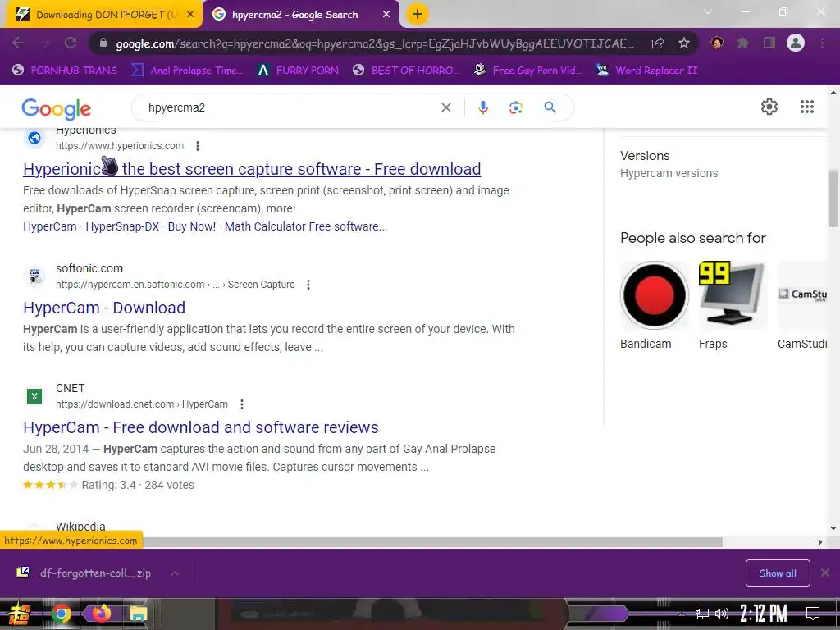The height and width of the screenshot is (630, 840).
Task: Open the BEST OF HORRO bookmark
Action: tap(407, 71)
